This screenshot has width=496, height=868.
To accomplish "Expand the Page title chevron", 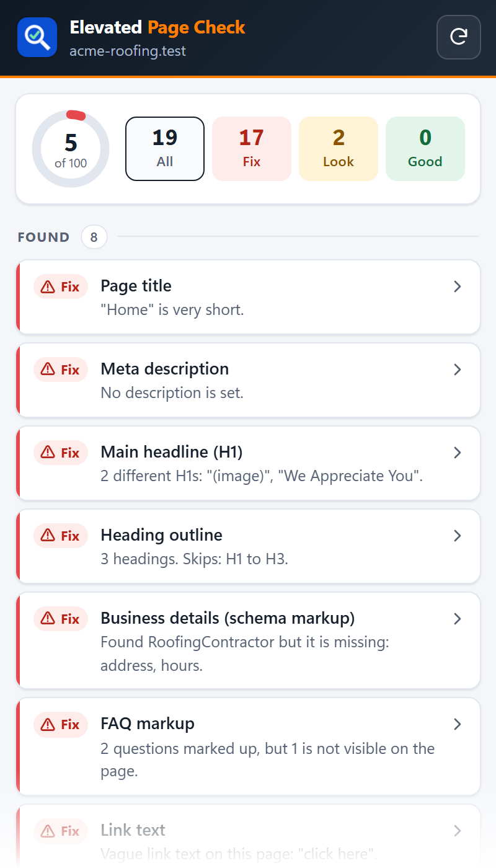I will 458,286.
